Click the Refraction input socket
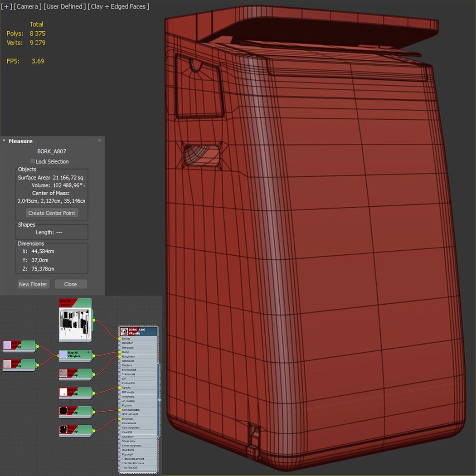The height and width of the screenshot is (476, 476). tap(120, 348)
